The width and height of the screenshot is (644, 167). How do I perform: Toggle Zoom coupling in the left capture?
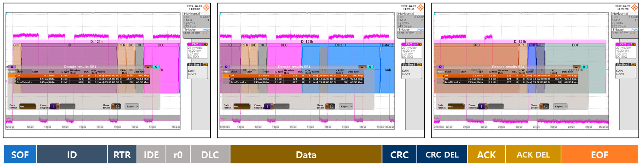55,107
